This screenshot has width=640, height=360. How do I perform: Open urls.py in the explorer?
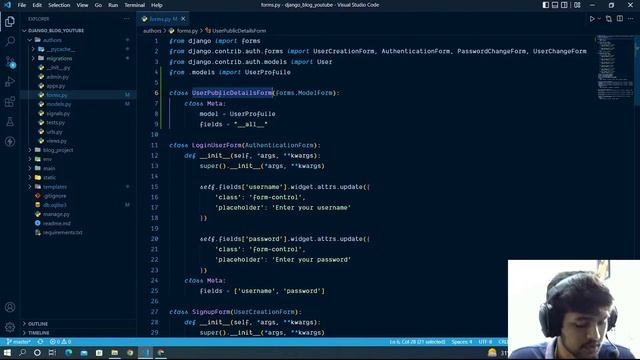pos(54,132)
